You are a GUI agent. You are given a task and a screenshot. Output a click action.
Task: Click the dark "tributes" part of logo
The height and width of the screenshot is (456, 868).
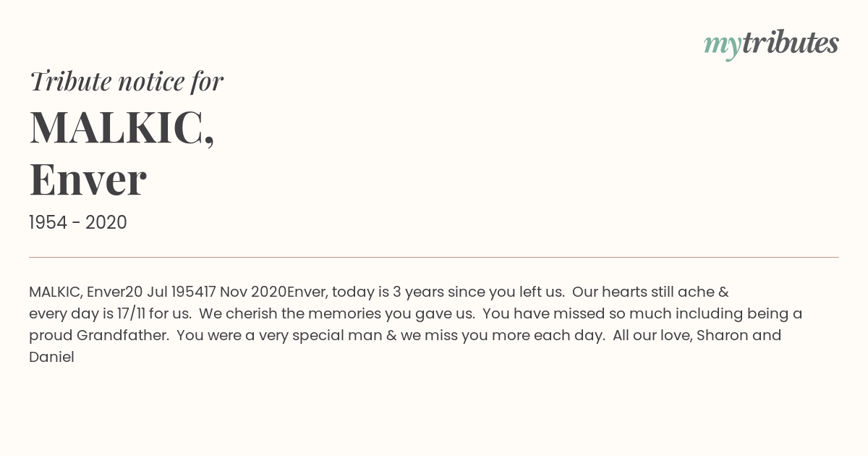(x=791, y=43)
